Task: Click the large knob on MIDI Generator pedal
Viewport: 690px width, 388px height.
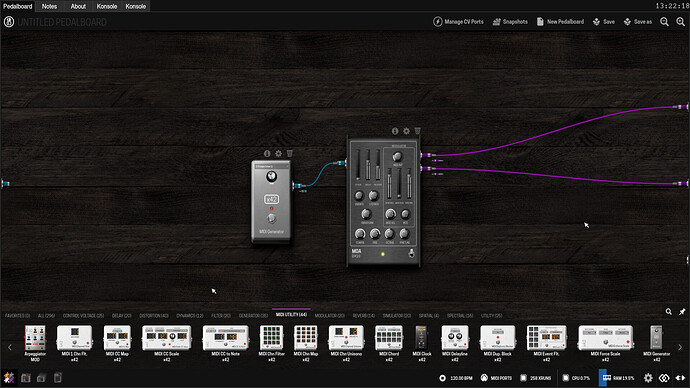Action: coord(272,177)
